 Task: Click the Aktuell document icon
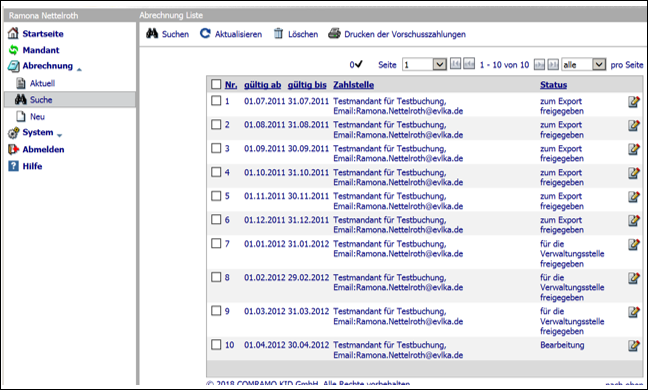click(21, 83)
